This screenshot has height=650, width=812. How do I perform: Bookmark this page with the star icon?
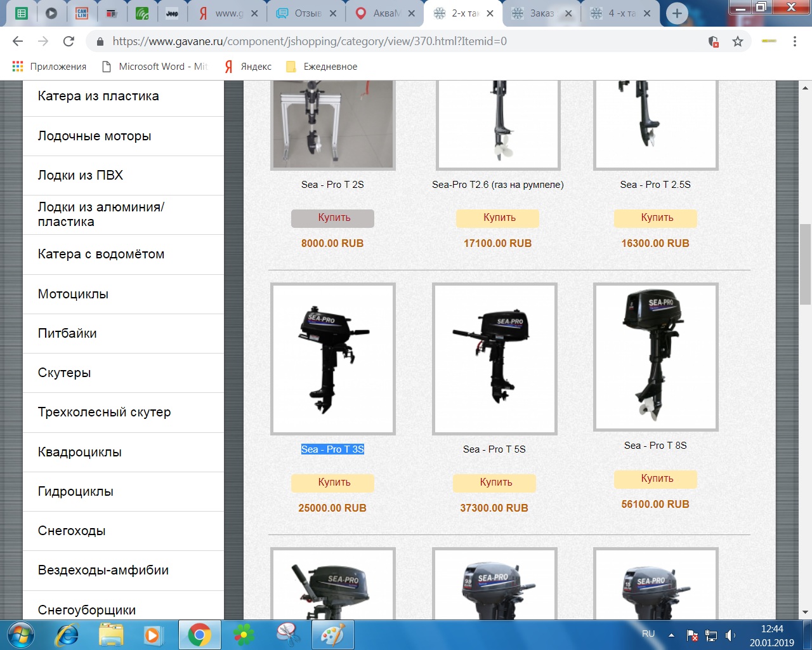click(x=737, y=41)
